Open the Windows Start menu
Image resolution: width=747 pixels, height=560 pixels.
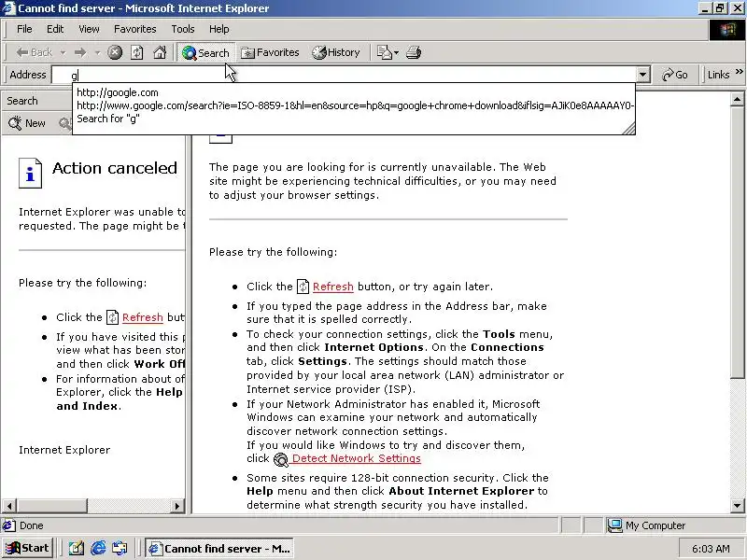coord(27,548)
